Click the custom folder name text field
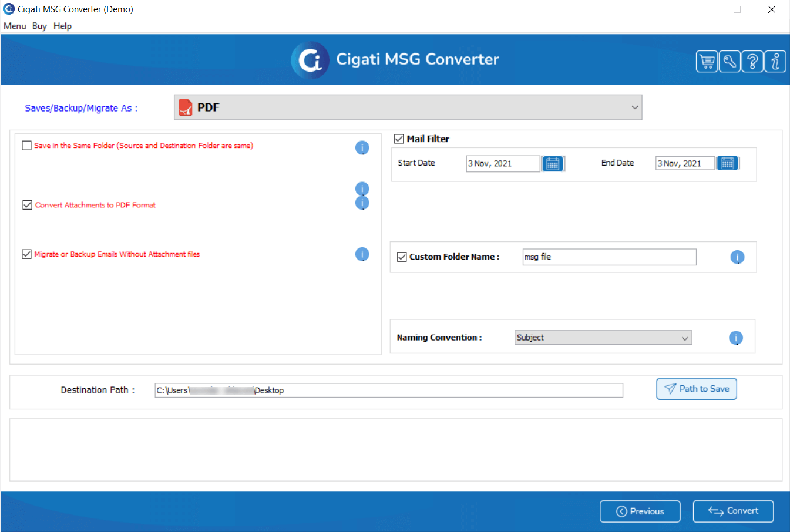This screenshot has height=532, width=790. [609, 257]
